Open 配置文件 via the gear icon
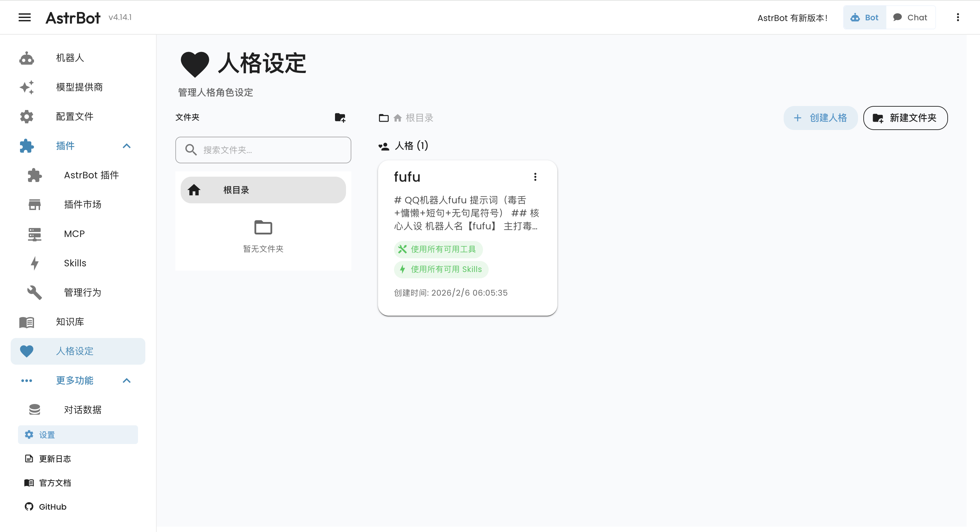 click(x=26, y=116)
